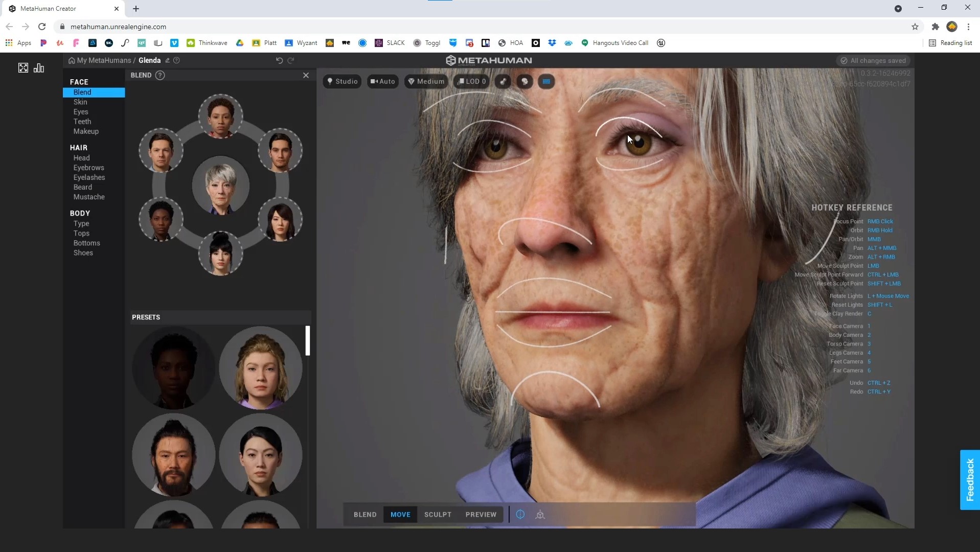Open Shoes settings
Image resolution: width=980 pixels, height=552 pixels.
[83, 252]
